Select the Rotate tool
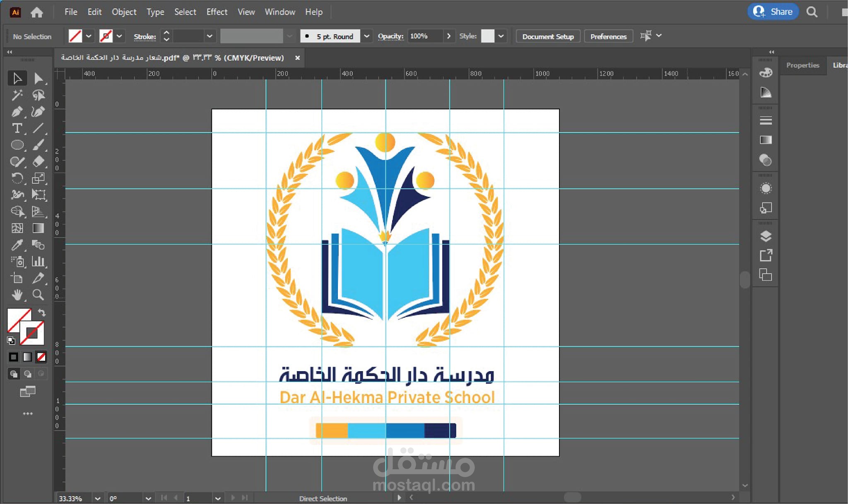The height and width of the screenshot is (504, 848). [17, 178]
